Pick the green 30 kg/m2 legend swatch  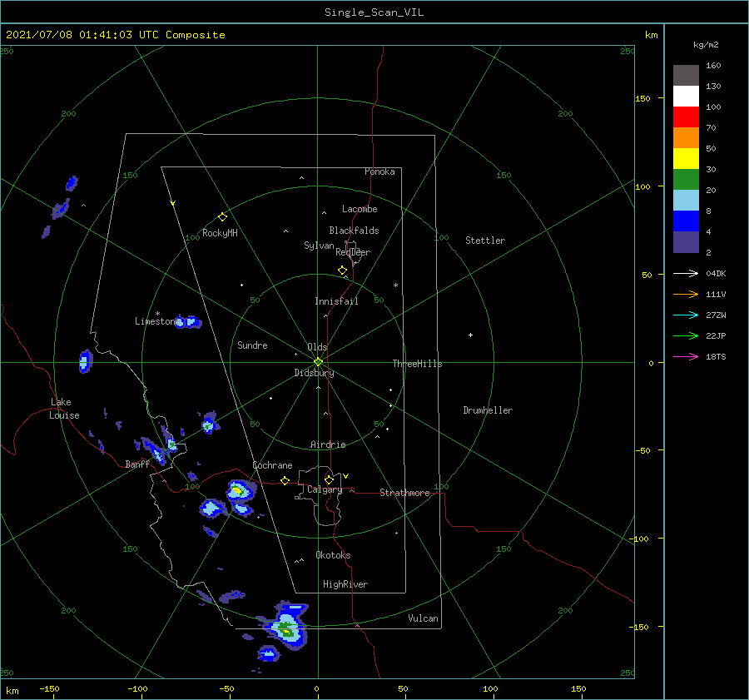686,179
